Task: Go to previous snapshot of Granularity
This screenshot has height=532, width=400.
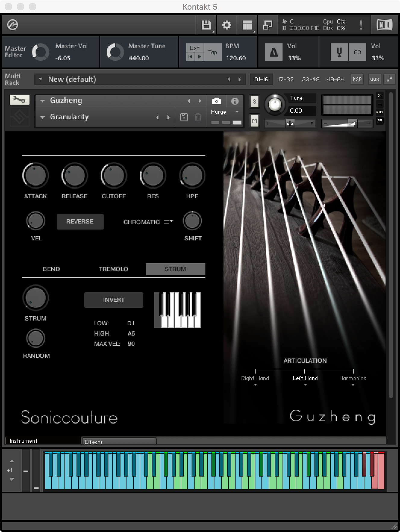Action: tap(157, 117)
